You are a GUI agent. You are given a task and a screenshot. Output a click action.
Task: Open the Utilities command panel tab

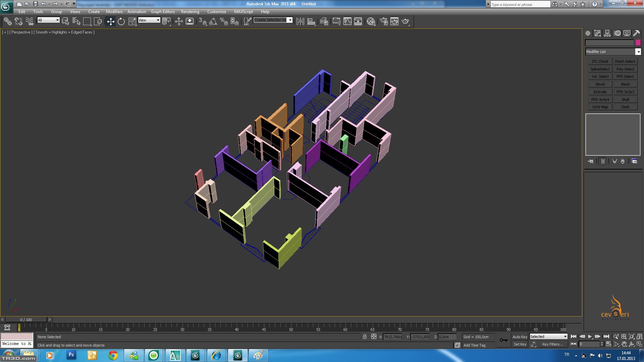pyautogui.click(x=636, y=33)
